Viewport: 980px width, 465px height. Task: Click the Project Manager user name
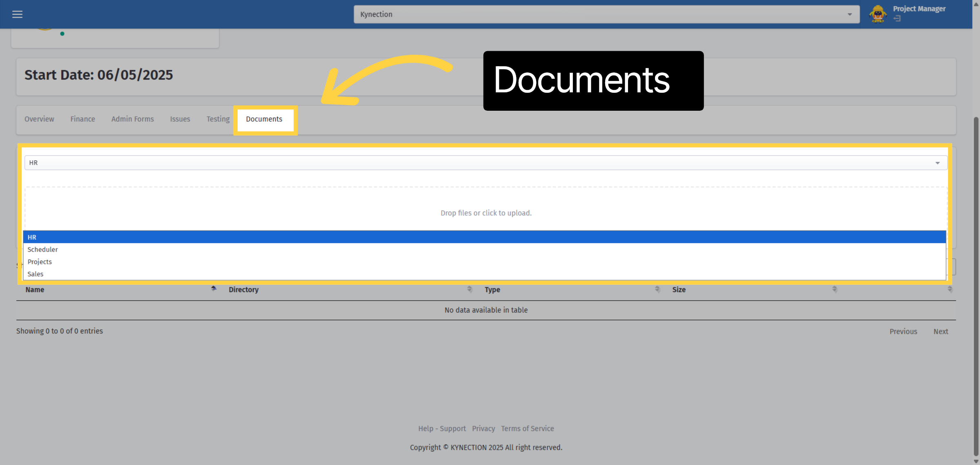[x=919, y=9]
